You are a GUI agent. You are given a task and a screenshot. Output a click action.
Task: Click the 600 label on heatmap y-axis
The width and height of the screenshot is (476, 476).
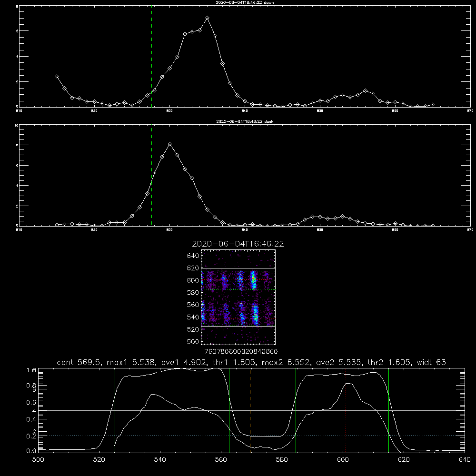click(193, 280)
